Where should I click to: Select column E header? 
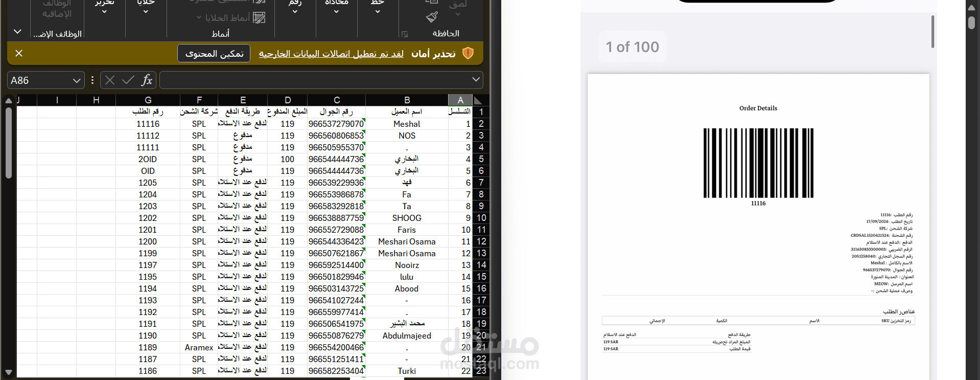click(x=243, y=100)
